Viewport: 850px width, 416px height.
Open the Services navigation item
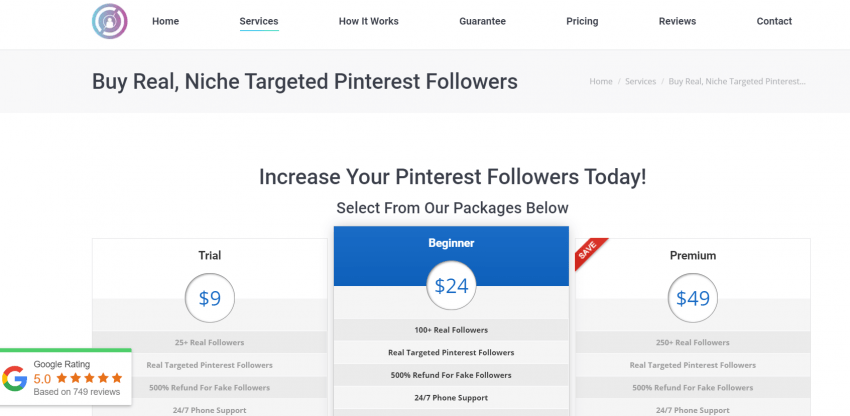pos(259,21)
